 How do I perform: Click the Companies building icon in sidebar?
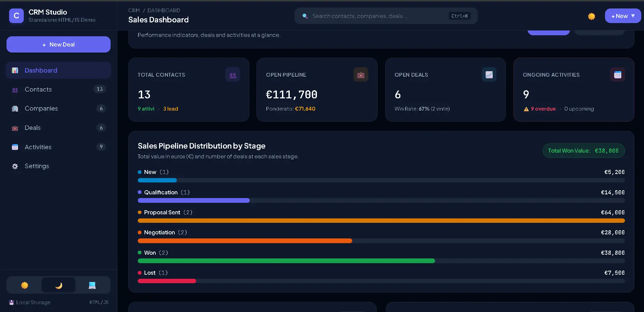coord(15,109)
